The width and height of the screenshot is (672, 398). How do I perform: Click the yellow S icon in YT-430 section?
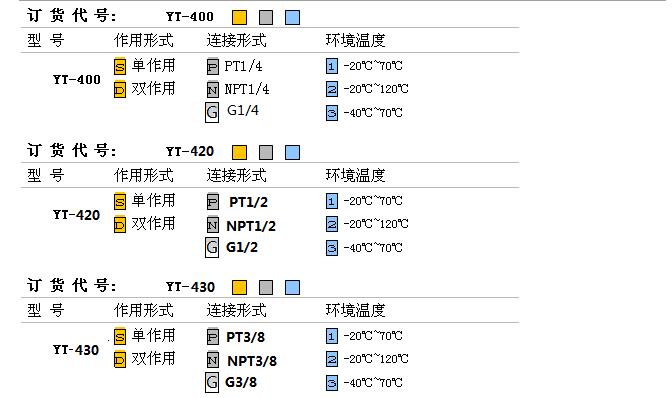point(120,336)
